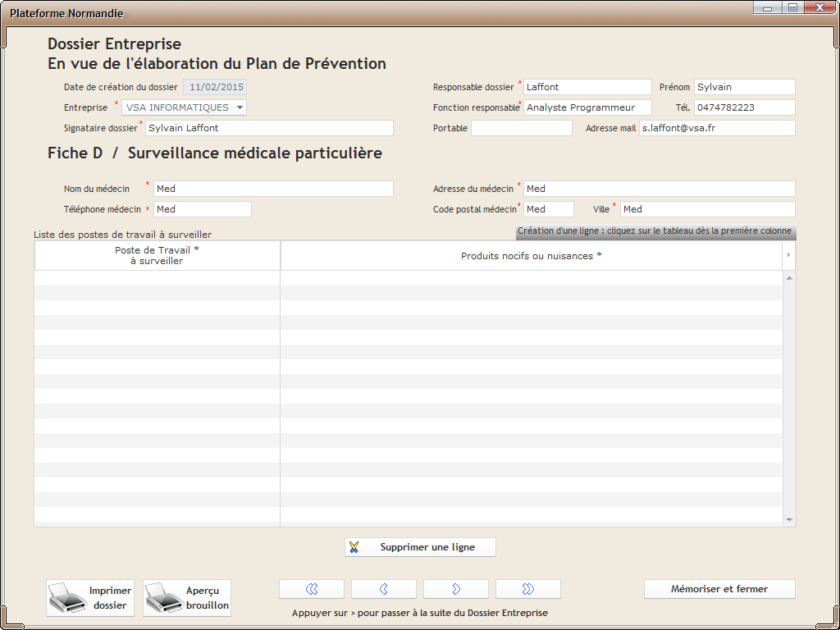This screenshot has height=630, width=840.
Task: Open the Entreprise dropdown list
Action: point(239,107)
